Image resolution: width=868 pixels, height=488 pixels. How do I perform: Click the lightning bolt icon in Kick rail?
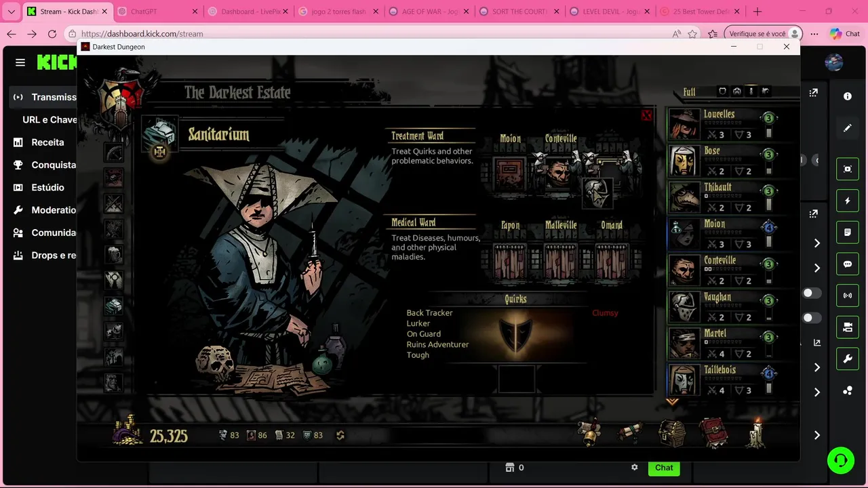click(x=848, y=201)
